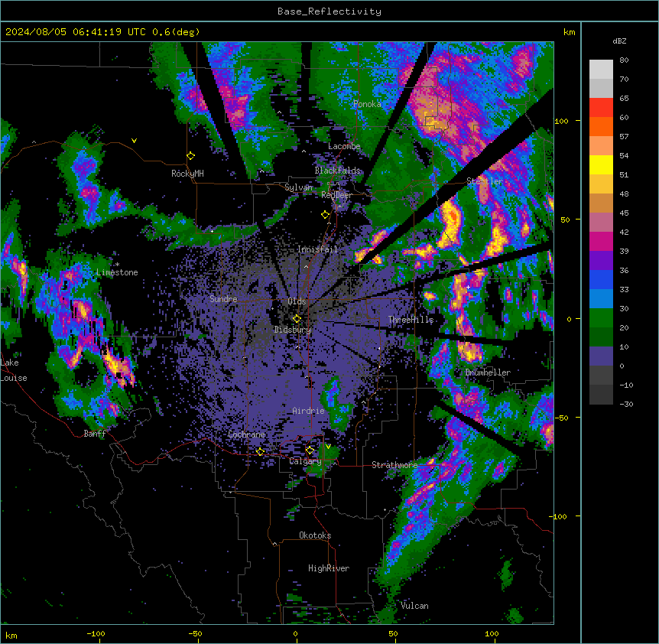The image size is (659, 644).
Task: Click the Base_Reflectivity title text
Action: click(x=329, y=11)
